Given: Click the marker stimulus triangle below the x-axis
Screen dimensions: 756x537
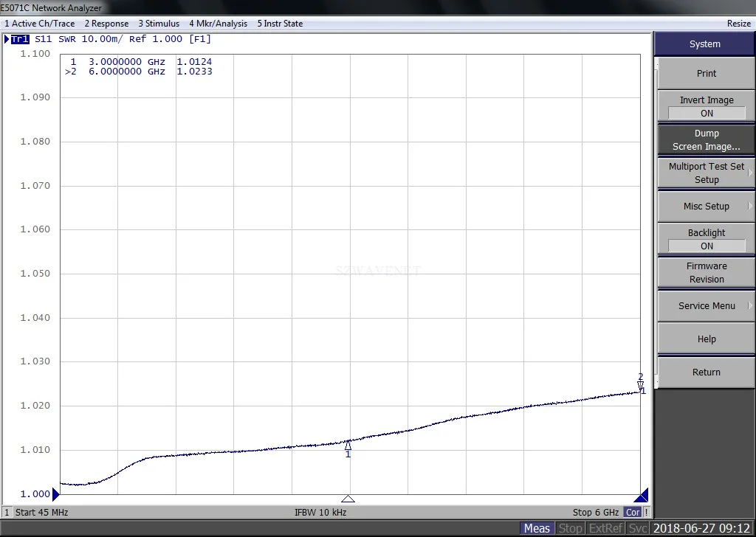Looking at the screenshot, I should (348, 499).
